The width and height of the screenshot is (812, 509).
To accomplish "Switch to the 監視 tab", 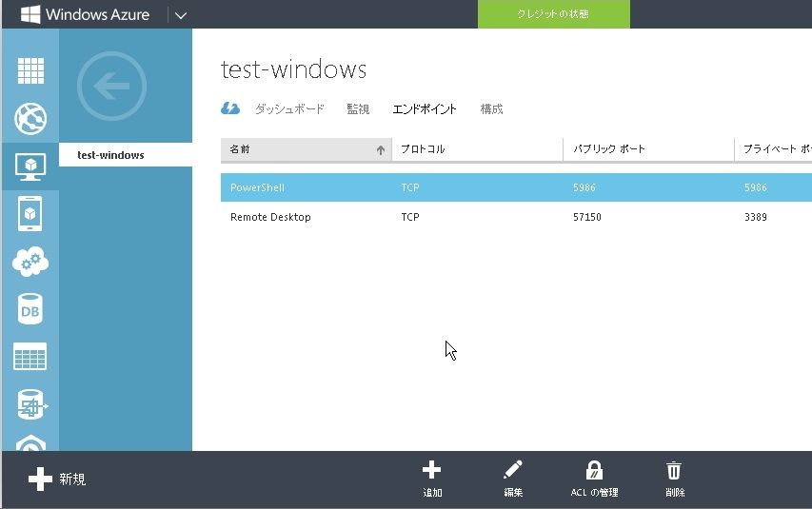I will (358, 108).
